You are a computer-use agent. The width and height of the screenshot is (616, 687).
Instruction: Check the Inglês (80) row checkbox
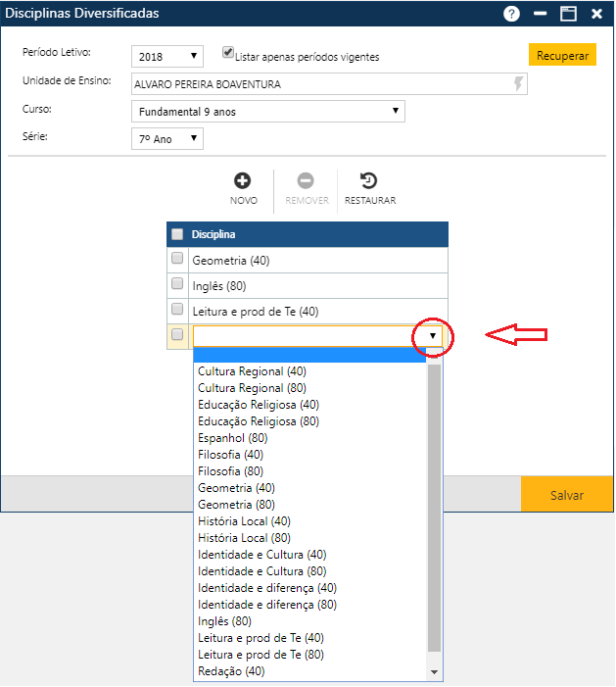click(x=177, y=284)
